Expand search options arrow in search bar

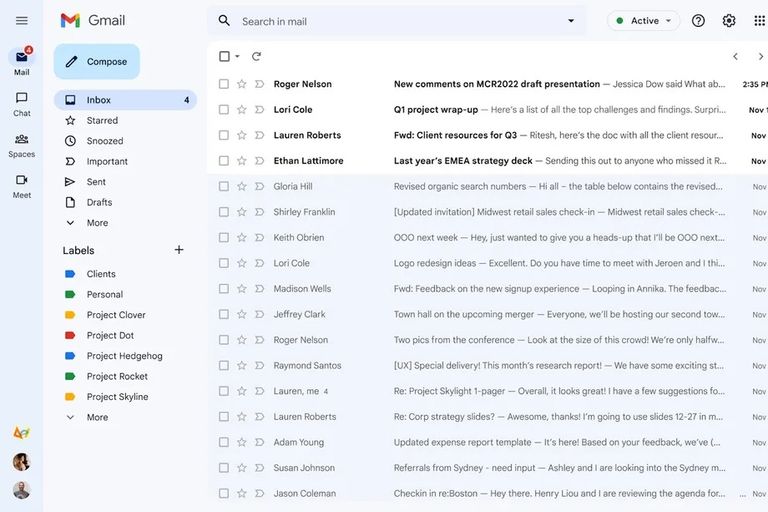click(x=571, y=21)
